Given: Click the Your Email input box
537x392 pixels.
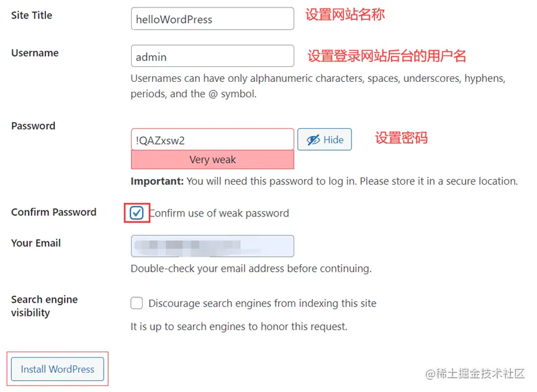Looking at the screenshot, I should (x=212, y=246).
